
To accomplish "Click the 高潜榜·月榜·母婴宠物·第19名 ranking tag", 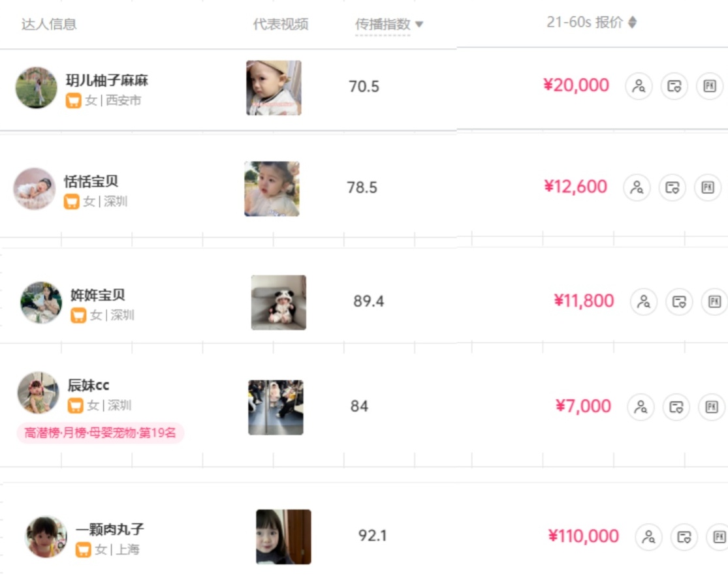I will (x=101, y=433).
